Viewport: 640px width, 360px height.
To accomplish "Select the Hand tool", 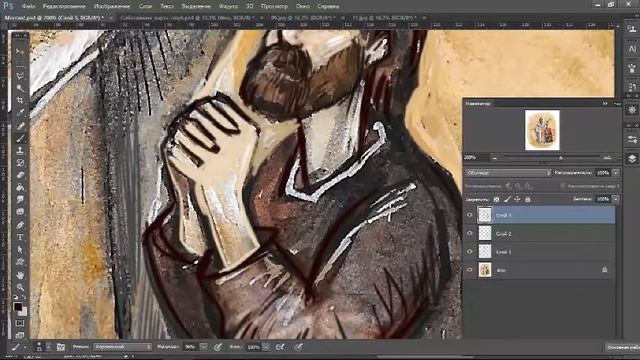I will point(20,276).
